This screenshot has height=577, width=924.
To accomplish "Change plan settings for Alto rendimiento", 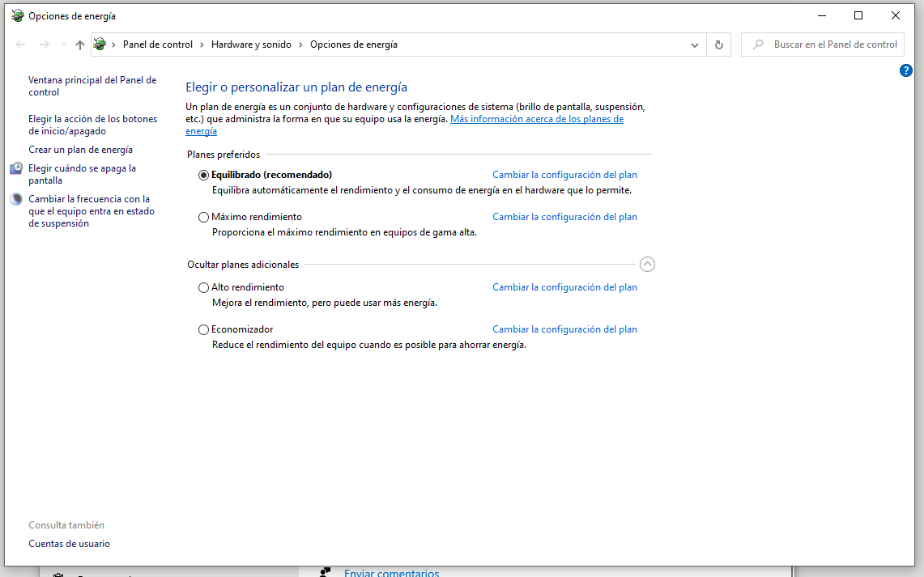I will click(x=564, y=287).
